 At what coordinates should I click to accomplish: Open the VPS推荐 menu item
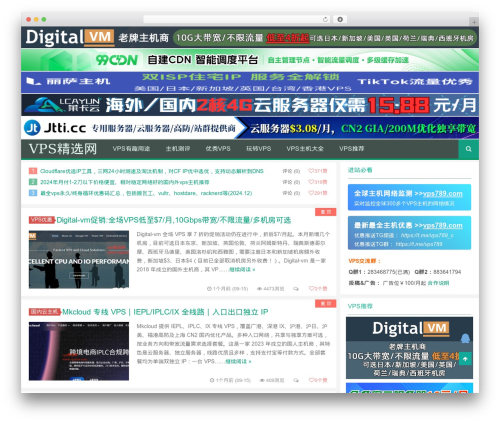[x=351, y=149]
